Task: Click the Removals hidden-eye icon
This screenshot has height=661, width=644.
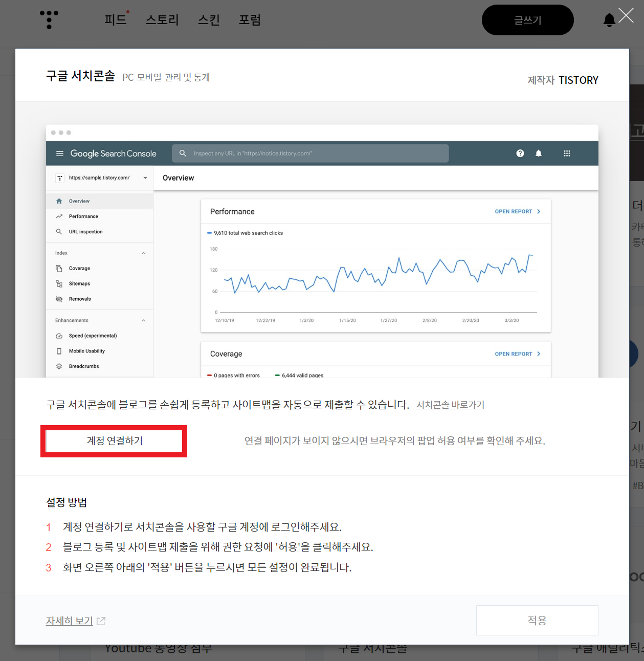Action: tap(59, 299)
